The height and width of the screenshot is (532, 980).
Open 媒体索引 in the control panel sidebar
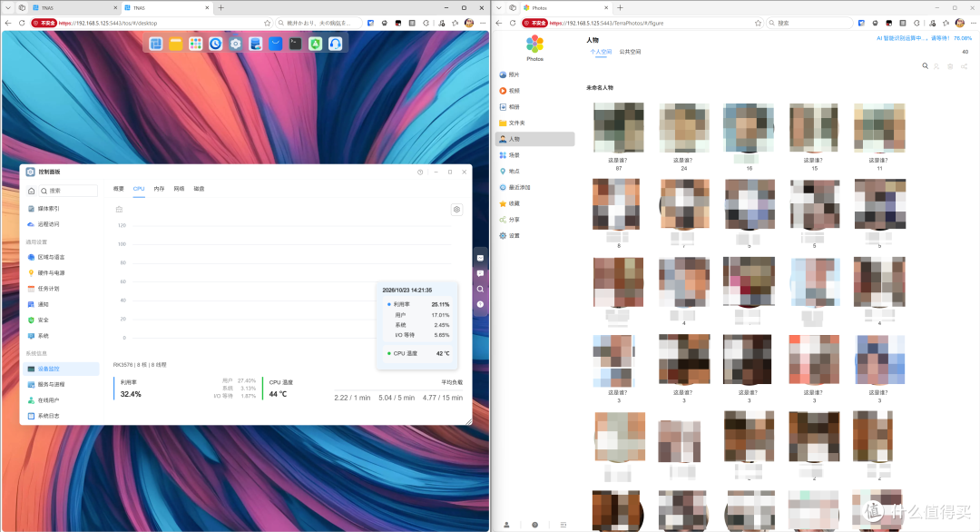point(62,209)
